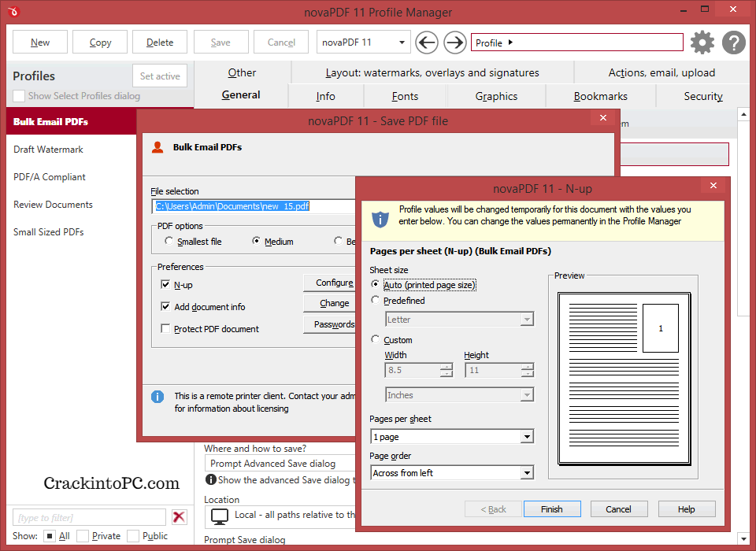Uncheck the N-up preference checkbox
756x551 pixels.
click(x=165, y=284)
